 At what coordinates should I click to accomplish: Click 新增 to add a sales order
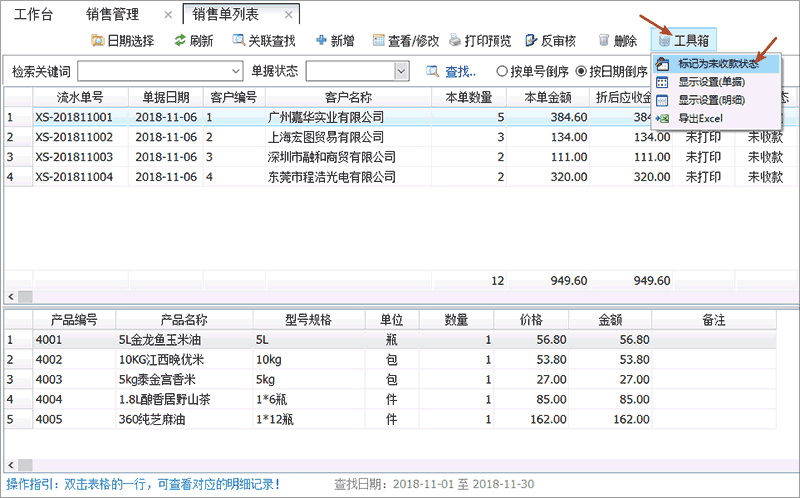point(322,41)
